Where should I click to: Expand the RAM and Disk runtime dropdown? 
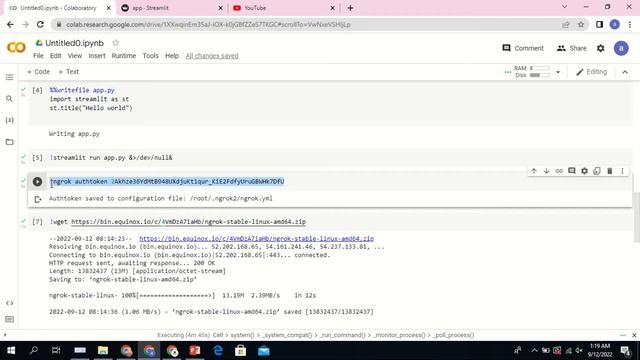pyautogui.click(x=558, y=72)
